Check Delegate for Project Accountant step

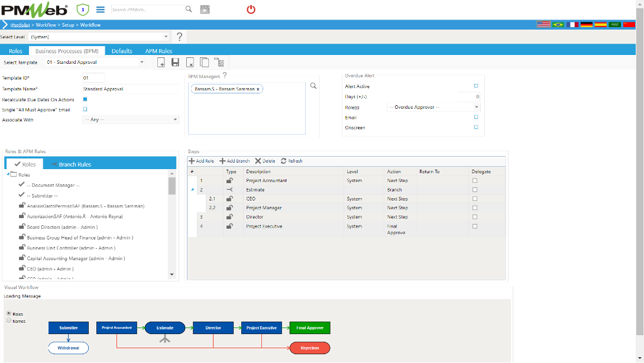coord(475,181)
